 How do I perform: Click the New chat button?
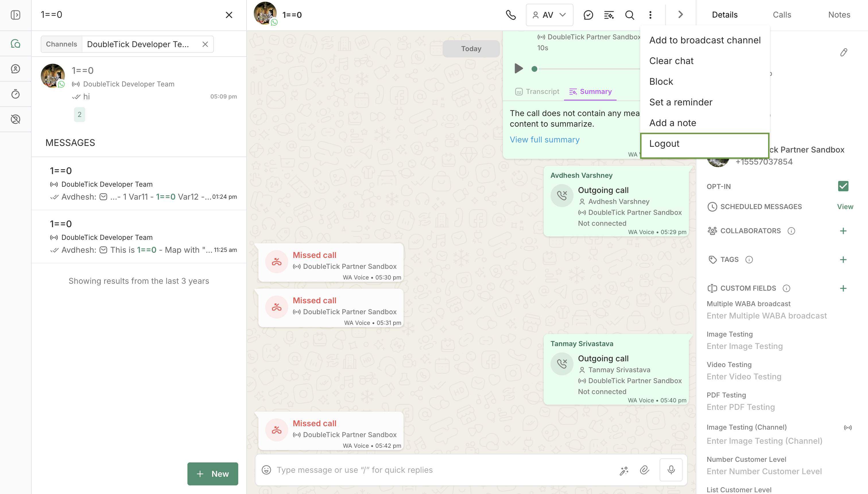[213, 474]
